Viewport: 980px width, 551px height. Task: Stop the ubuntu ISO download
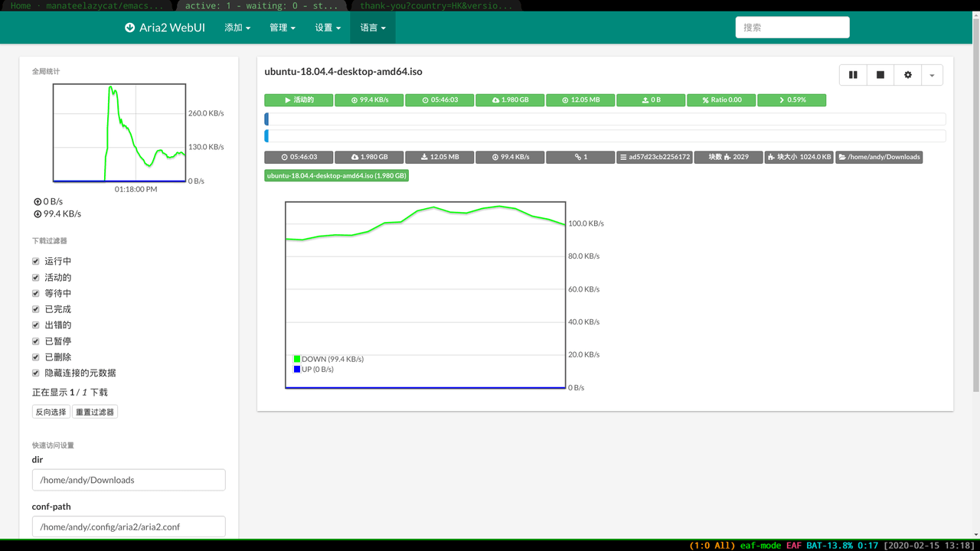click(880, 75)
